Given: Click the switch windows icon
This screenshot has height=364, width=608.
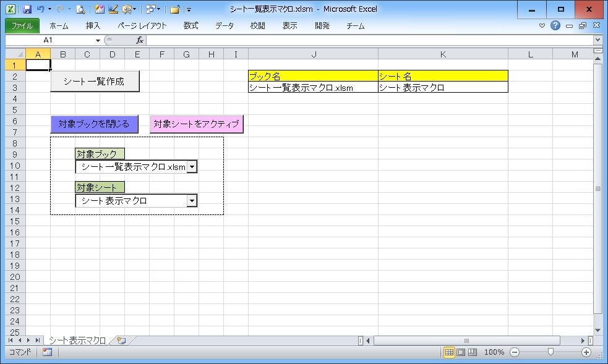Looking at the screenshot, I should coord(150,9).
